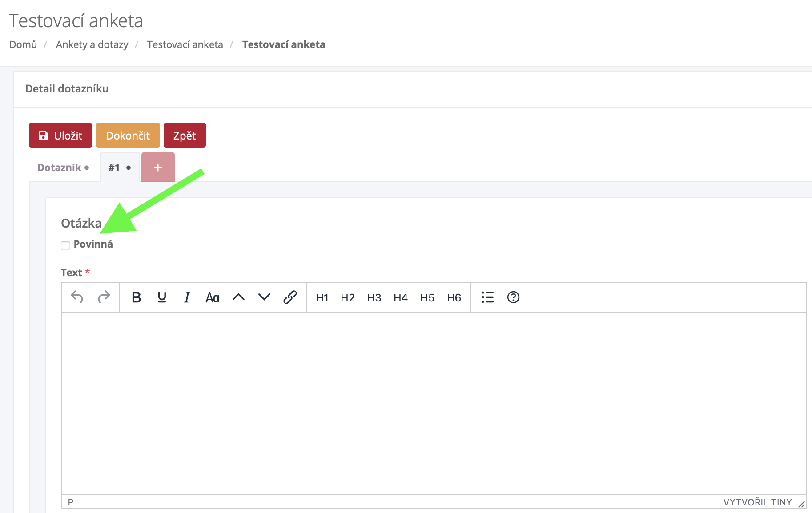This screenshot has width=812, height=513.
Task: Click the downward caret toolbar icon
Action: point(264,297)
